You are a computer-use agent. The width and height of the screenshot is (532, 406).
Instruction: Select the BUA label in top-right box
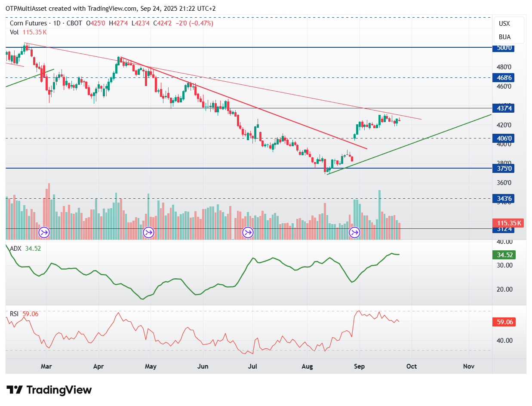(505, 37)
